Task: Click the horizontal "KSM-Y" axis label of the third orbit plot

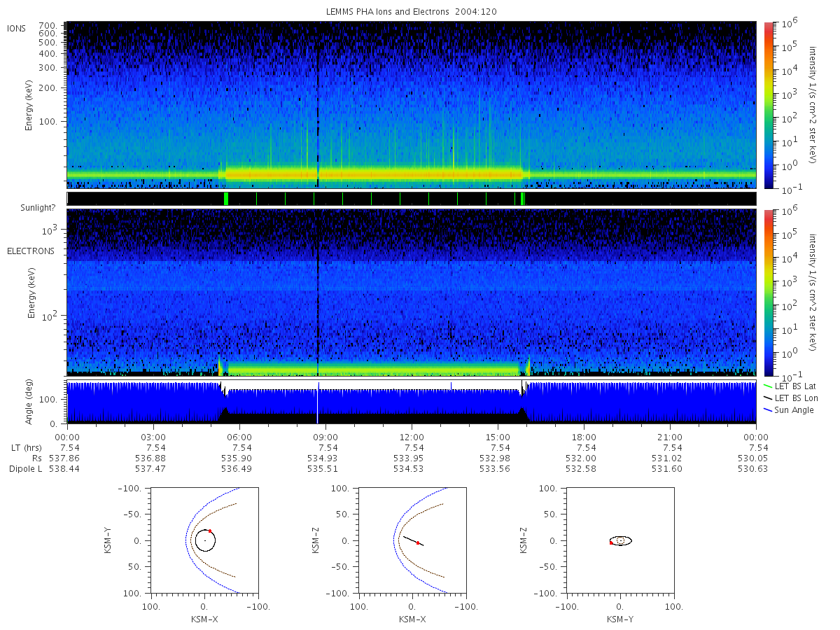Action: click(620, 619)
